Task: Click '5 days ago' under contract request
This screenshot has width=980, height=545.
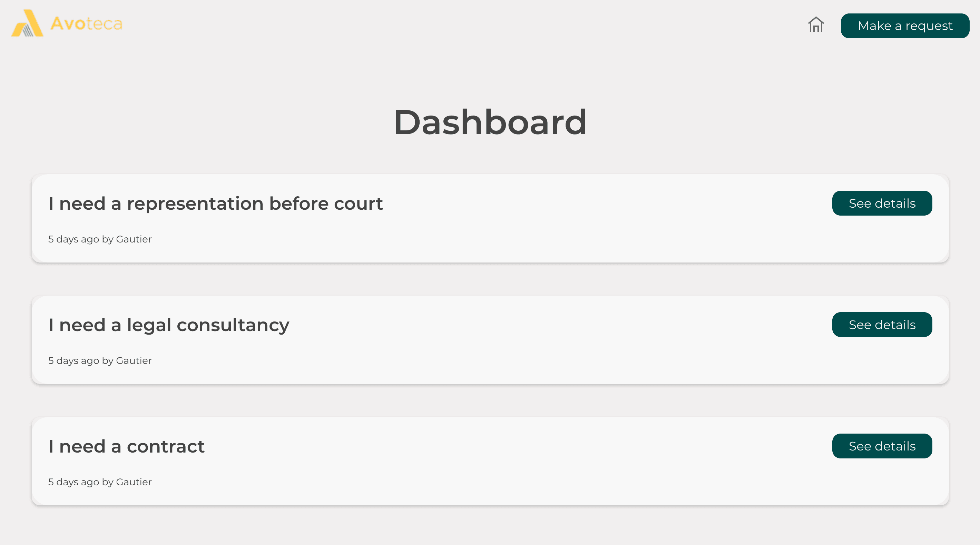Action: (x=74, y=482)
